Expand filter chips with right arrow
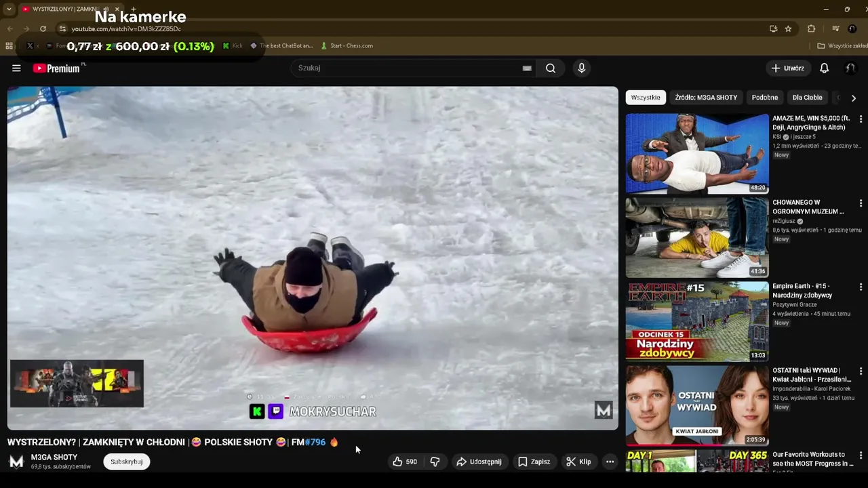Viewport: 868px width, 488px height. (x=853, y=98)
